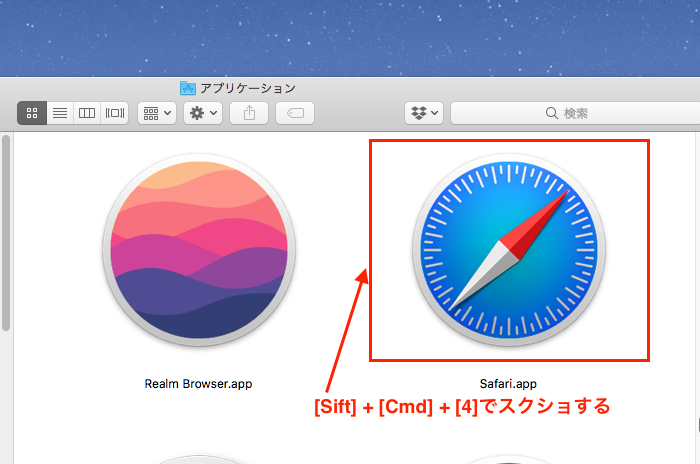700x464 pixels.
Task: Switch Finder to icon view
Action: pos(32,113)
